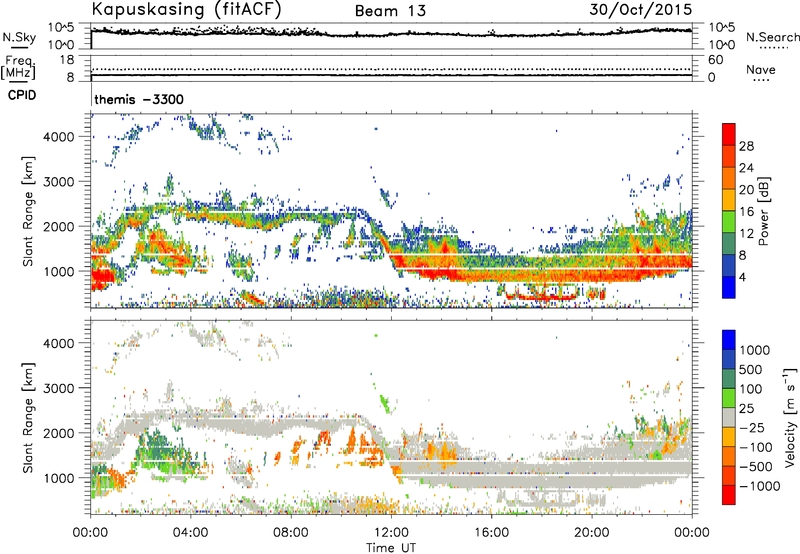Click the '20:00' time axis label
Screen dimensions: 800x554
pos(591,533)
